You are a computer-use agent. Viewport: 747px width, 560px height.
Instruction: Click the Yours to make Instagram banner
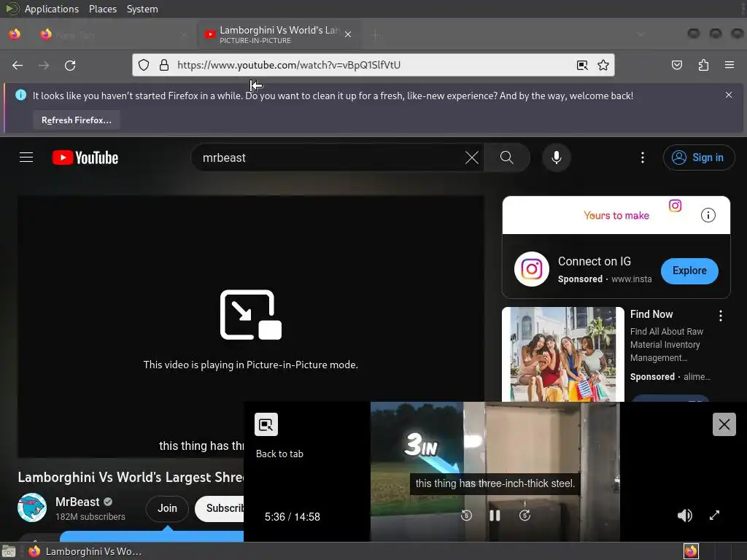pos(616,215)
